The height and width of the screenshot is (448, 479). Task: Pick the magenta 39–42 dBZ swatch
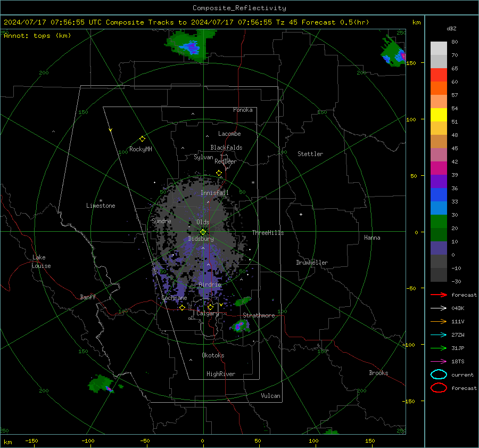click(x=439, y=168)
